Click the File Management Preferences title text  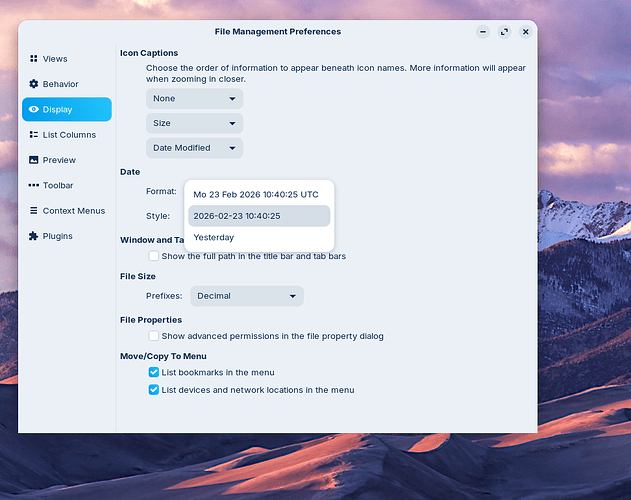coord(278,32)
